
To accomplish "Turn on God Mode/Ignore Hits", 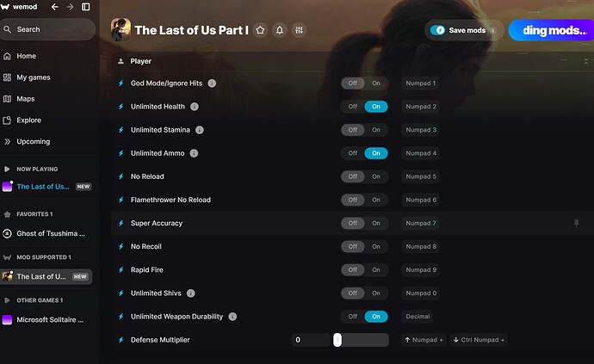I will coord(375,83).
